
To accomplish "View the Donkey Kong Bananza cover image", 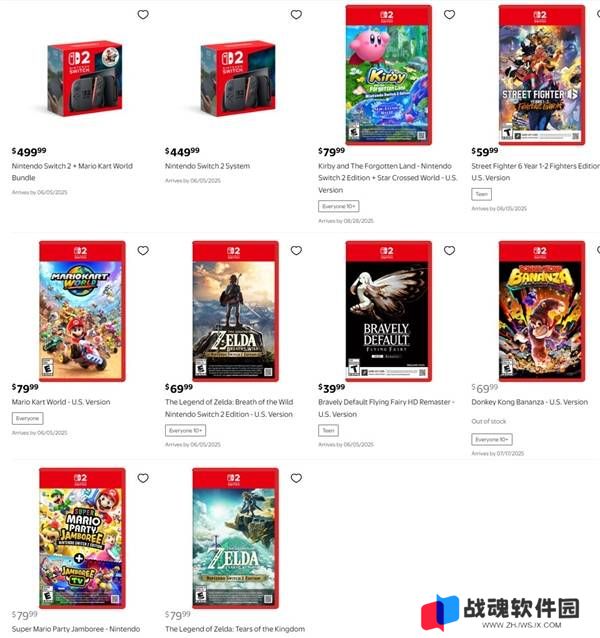I will coord(542,311).
